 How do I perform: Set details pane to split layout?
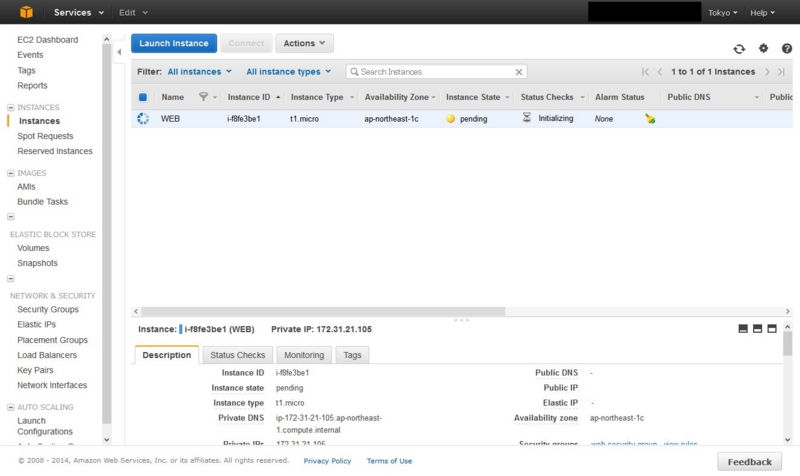(757, 329)
